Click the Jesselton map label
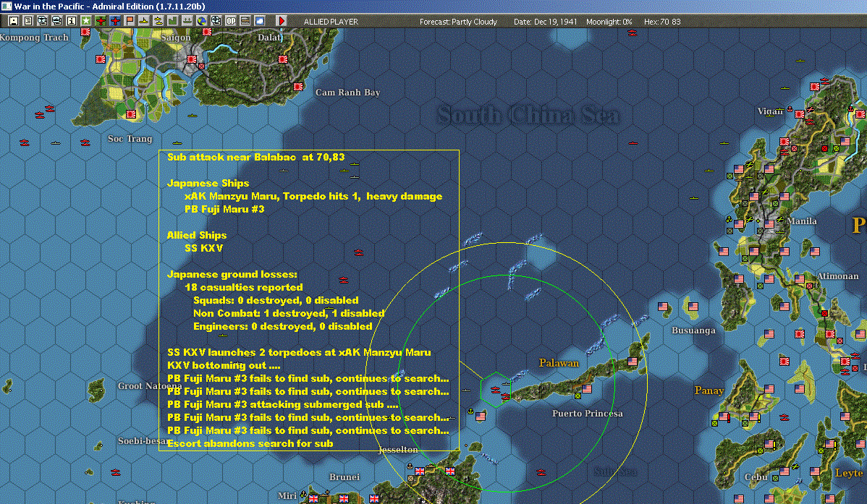867x504 pixels. [x=398, y=450]
